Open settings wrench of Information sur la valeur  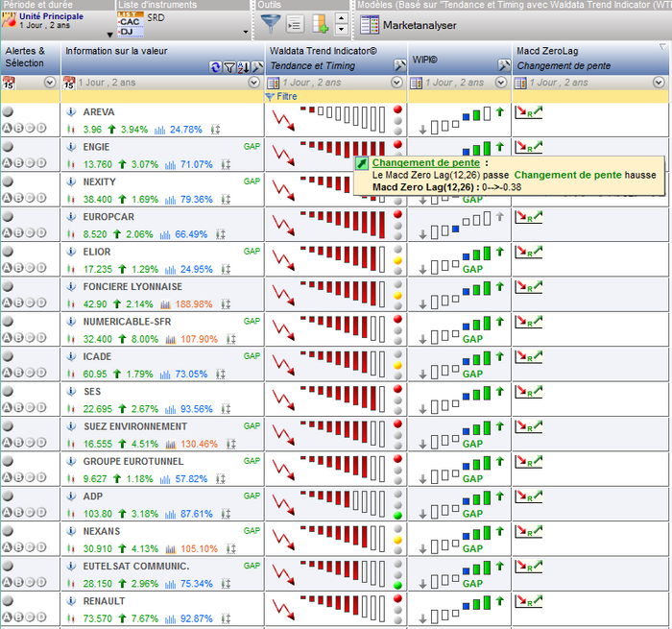[256, 67]
